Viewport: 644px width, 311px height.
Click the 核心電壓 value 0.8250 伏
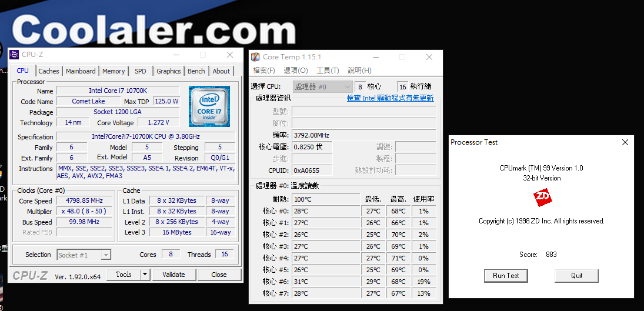click(x=312, y=147)
